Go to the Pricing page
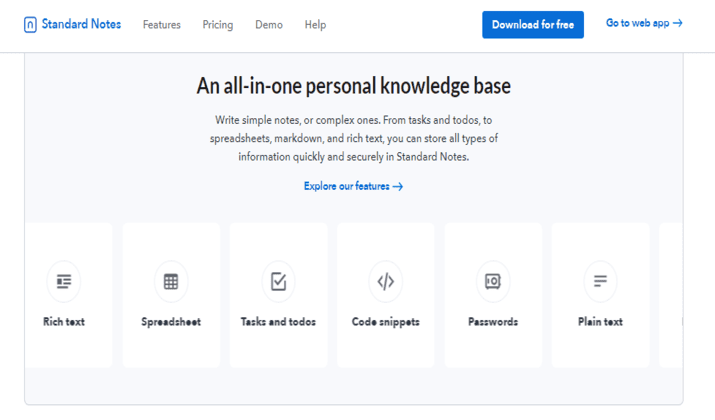Viewport: 715px width, 420px height. point(218,25)
